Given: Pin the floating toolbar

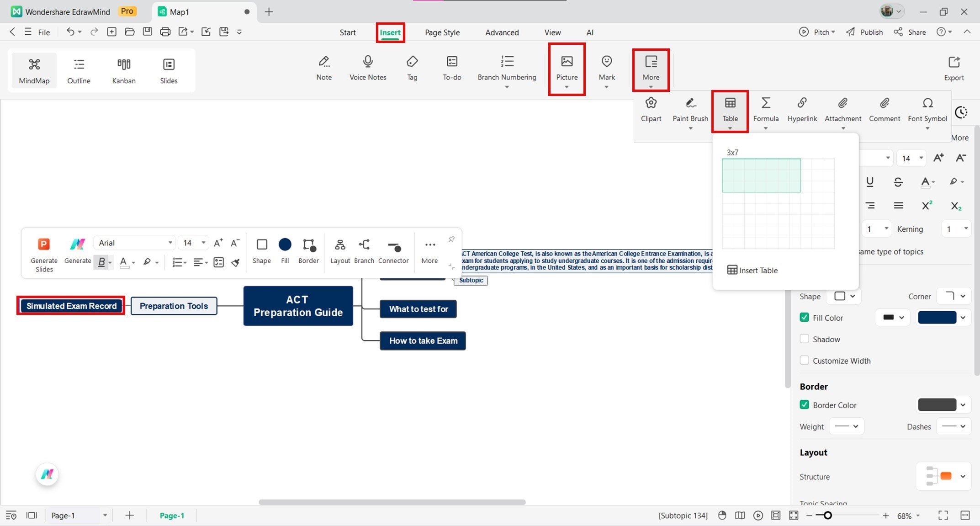Looking at the screenshot, I should coord(451,239).
